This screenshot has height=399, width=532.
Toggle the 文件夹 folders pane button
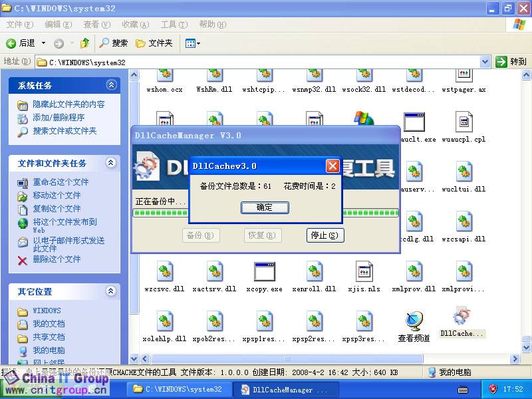[154, 43]
